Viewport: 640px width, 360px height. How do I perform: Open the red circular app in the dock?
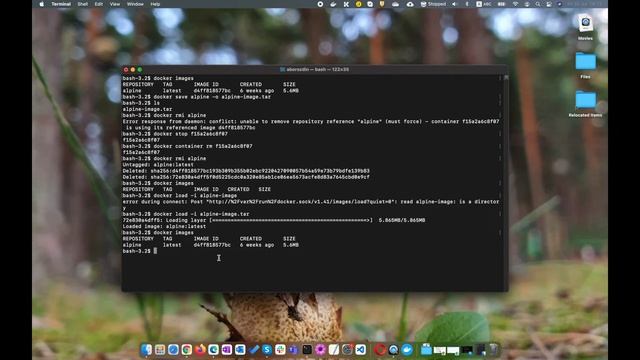tap(380, 349)
